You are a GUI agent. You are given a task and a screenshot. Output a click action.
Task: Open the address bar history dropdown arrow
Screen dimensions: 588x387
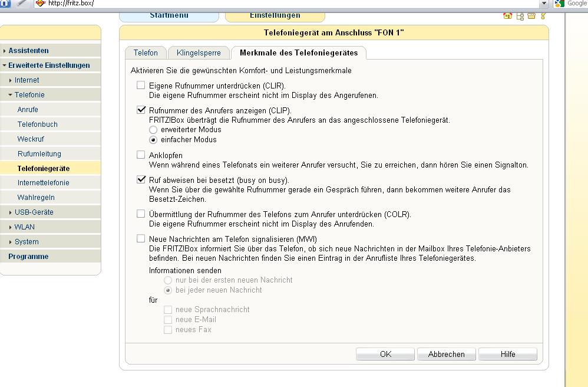[544, 4]
